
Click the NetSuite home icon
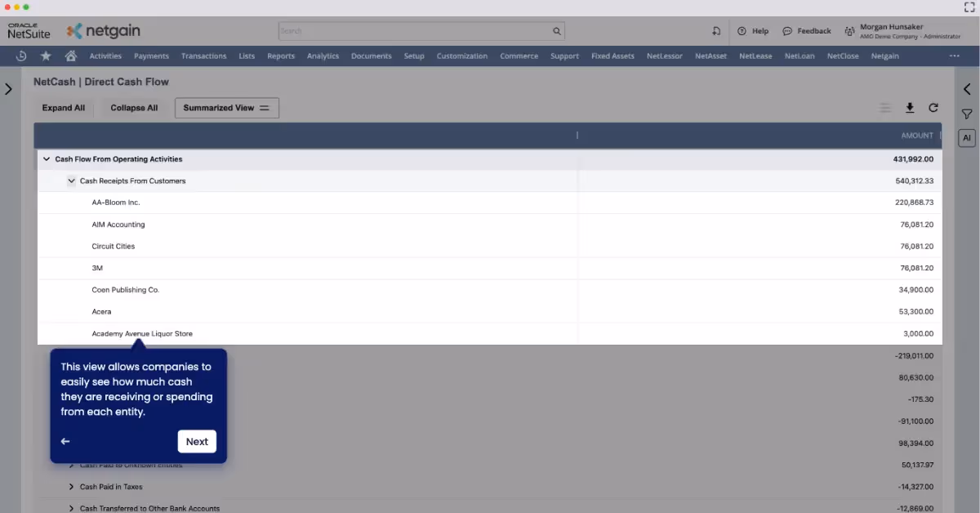click(x=70, y=56)
